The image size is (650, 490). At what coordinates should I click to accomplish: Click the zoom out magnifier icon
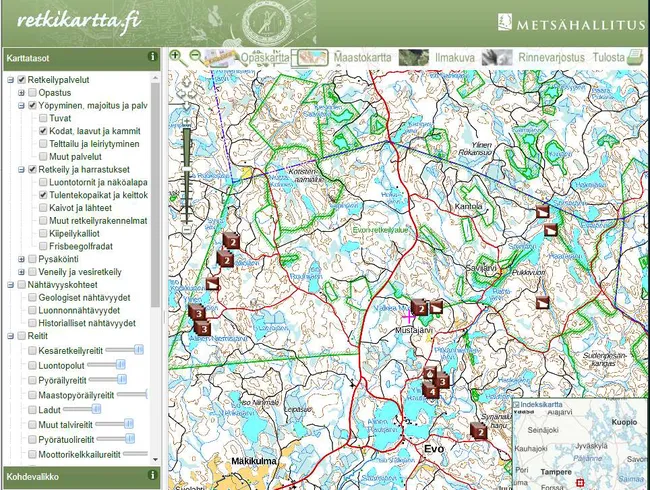pyautogui.click(x=195, y=57)
